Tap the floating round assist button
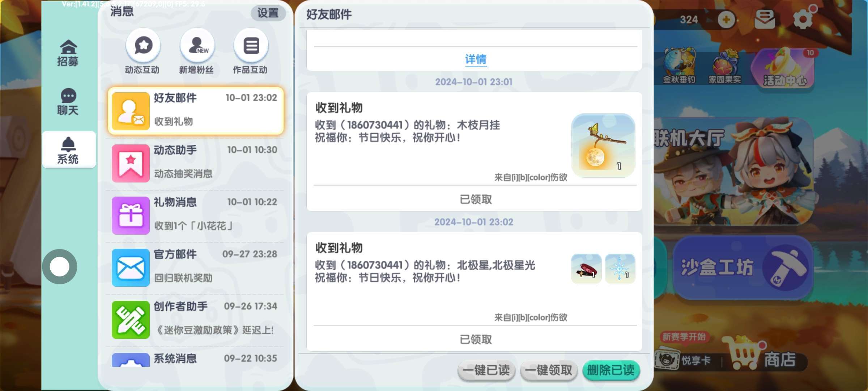 tap(60, 267)
